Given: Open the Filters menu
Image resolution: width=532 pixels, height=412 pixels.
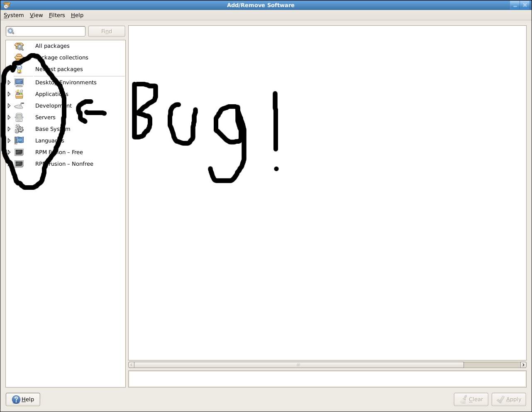Looking at the screenshot, I should click(x=57, y=15).
